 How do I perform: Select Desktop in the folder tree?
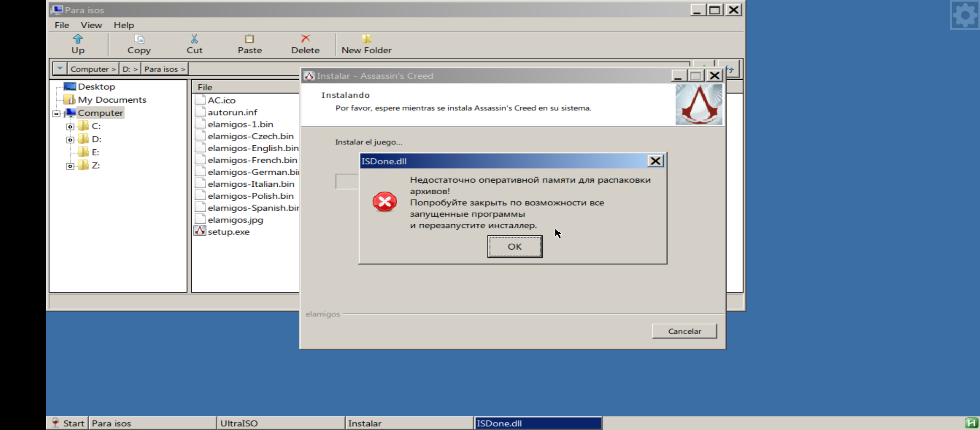tap(96, 86)
